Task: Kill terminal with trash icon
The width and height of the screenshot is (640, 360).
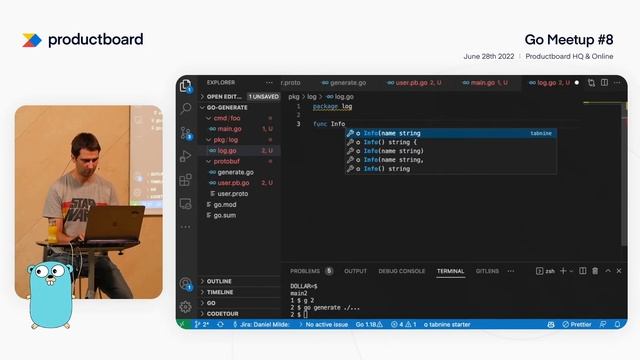Action: coord(595,271)
